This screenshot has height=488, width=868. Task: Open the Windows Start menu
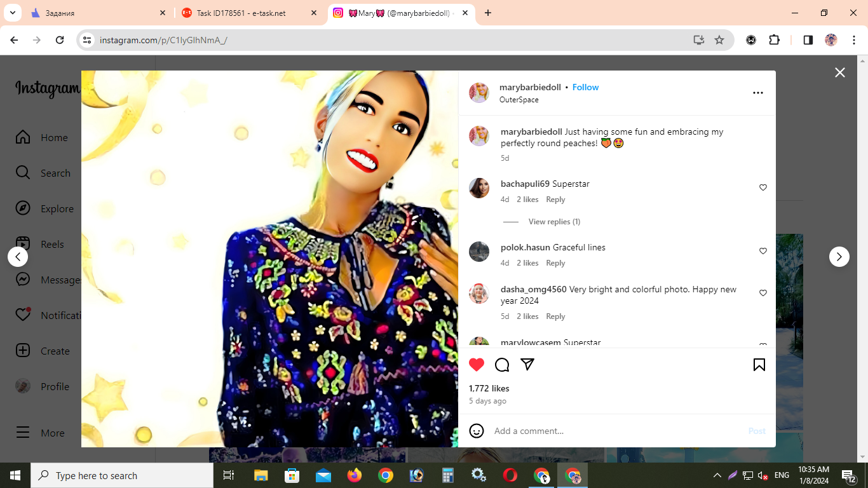pos(15,475)
